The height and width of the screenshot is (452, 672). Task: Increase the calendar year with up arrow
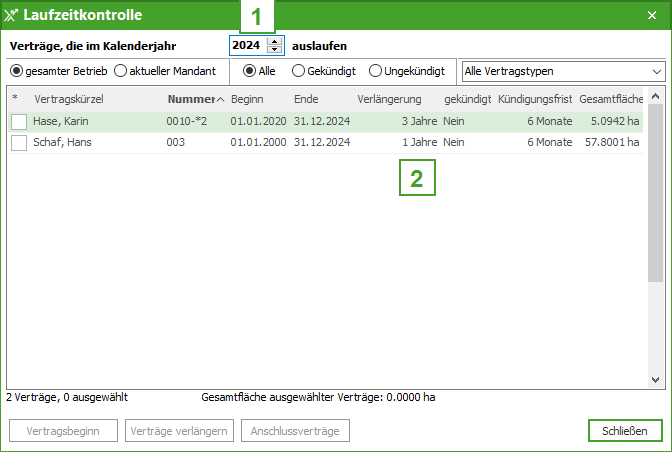(275, 41)
